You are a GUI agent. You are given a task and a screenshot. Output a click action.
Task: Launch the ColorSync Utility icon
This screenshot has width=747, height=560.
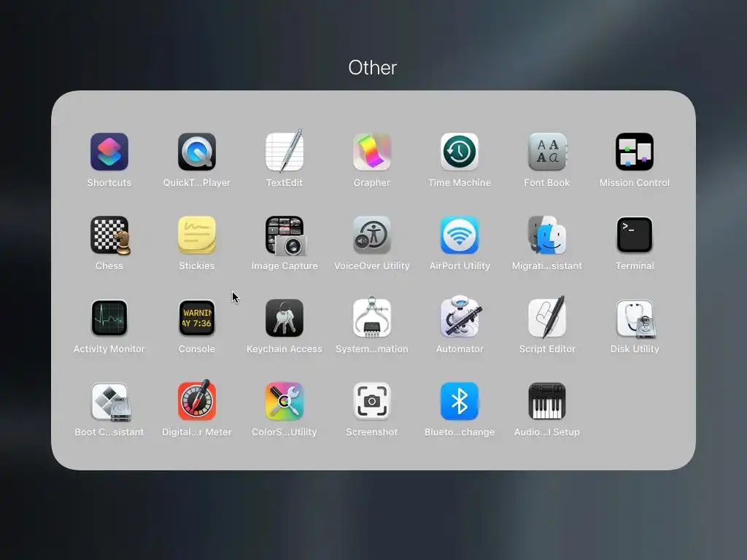(x=285, y=402)
